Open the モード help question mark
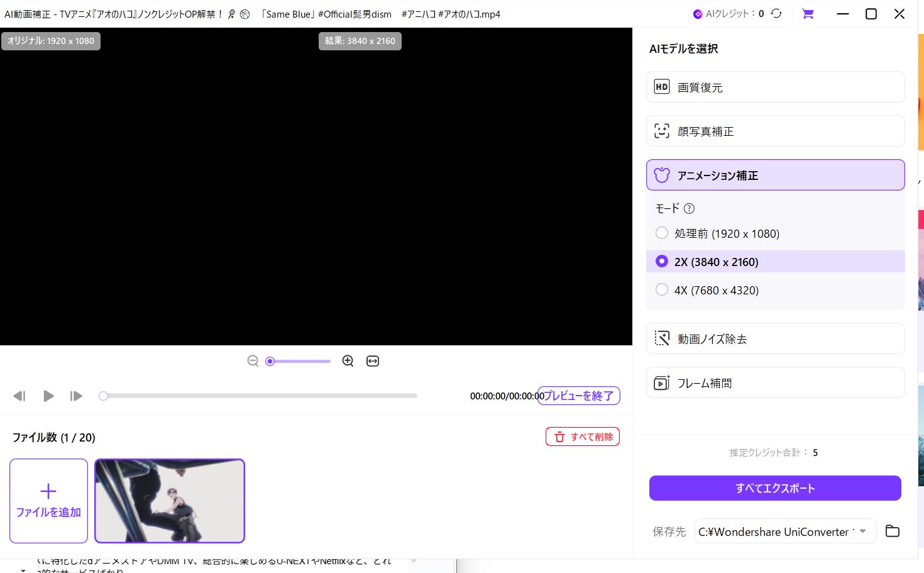 coord(689,208)
